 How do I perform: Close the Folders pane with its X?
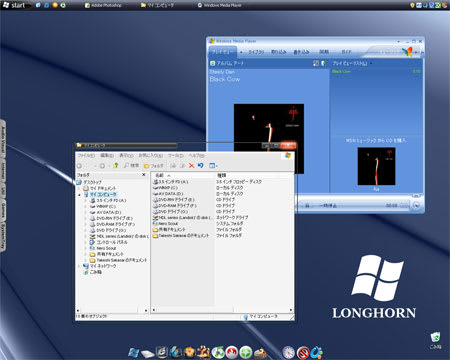pyautogui.click(x=144, y=175)
